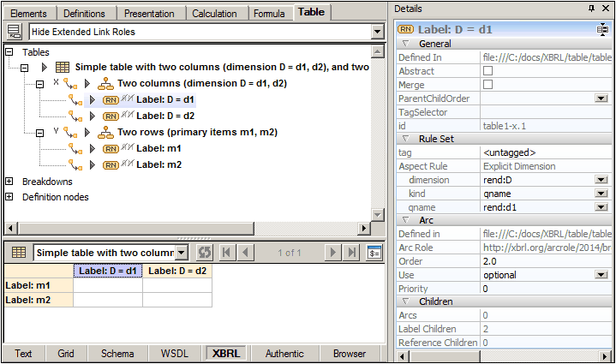Screen dimensions: 616x364
Task: Enable the Abstract checkbox
Action: (x=488, y=71)
